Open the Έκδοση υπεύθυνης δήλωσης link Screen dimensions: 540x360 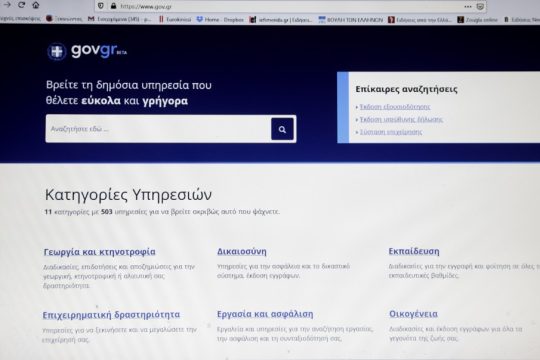(x=401, y=120)
